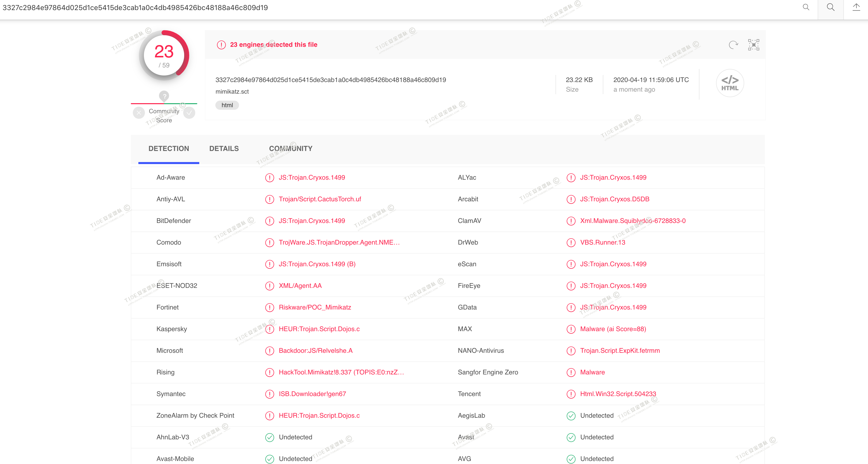The width and height of the screenshot is (868, 464).
Task: Vote harmless with the checkmark button
Action: 189,113
